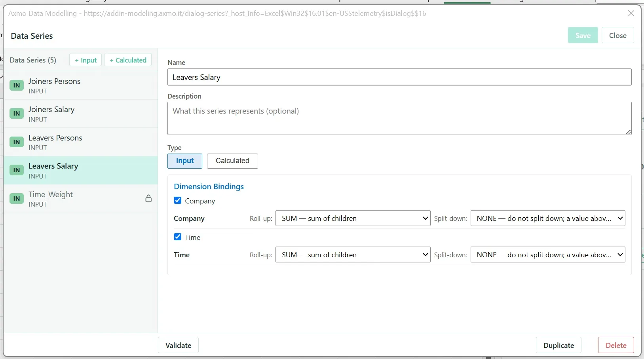Select Joiners Persons series
The width and height of the screenshot is (644, 359).
pyautogui.click(x=81, y=85)
